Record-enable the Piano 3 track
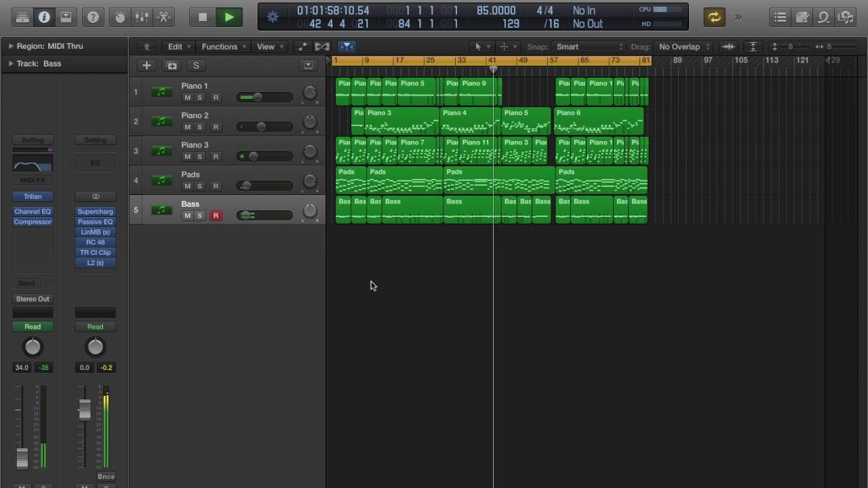Screen dimensions: 868x488 pyautogui.click(x=216, y=157)
